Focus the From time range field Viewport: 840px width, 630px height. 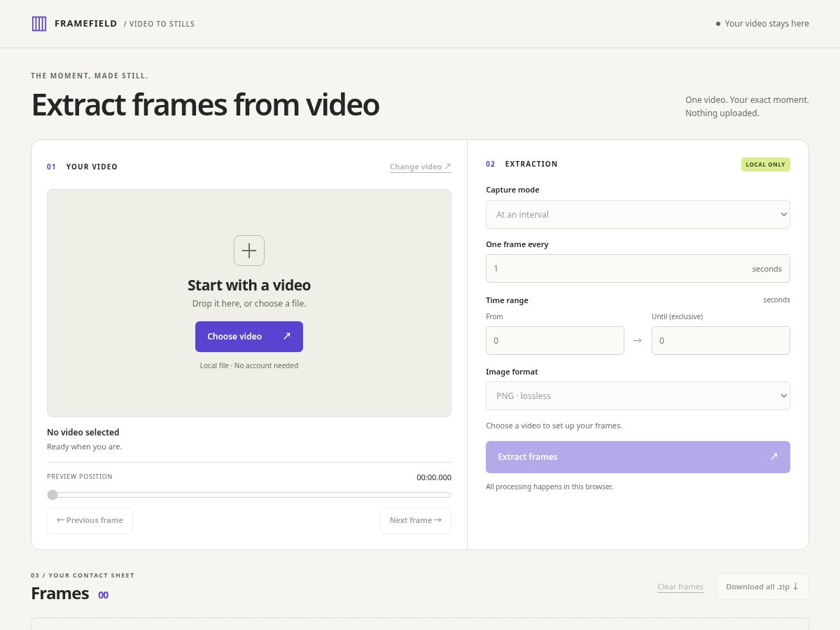pos(555,340)
